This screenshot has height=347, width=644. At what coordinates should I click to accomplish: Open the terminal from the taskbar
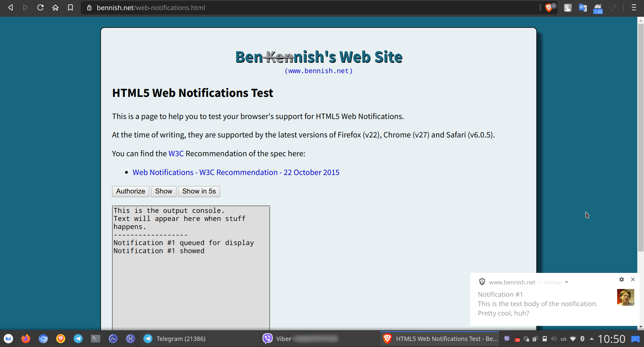click(95, 339)
